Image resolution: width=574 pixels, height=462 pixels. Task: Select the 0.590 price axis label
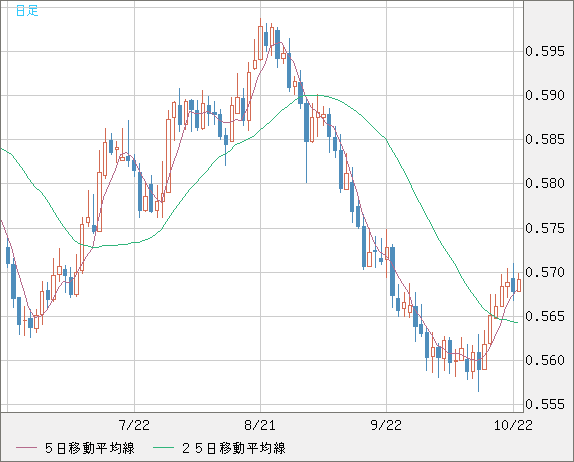[545, 96]
